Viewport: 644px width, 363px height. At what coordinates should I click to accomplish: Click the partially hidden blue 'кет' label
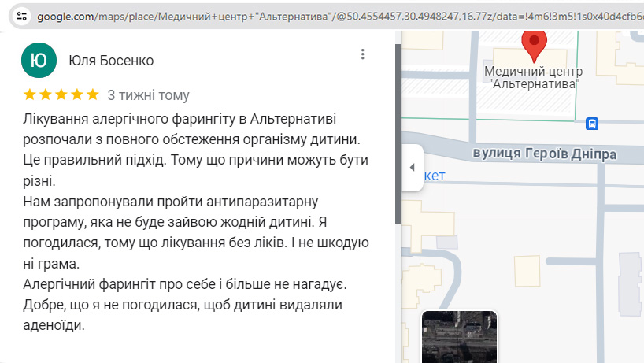435,175
